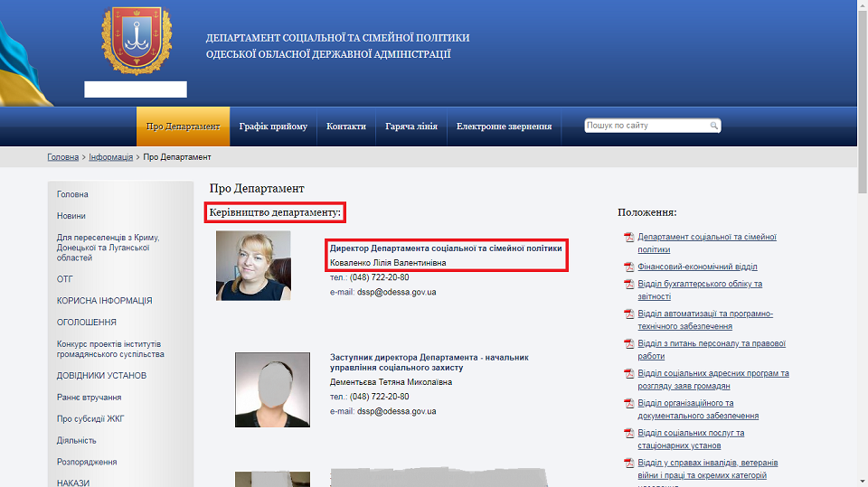Click the search magnifier icon
This screenshot has height=487, width=868.
[713, 126]
